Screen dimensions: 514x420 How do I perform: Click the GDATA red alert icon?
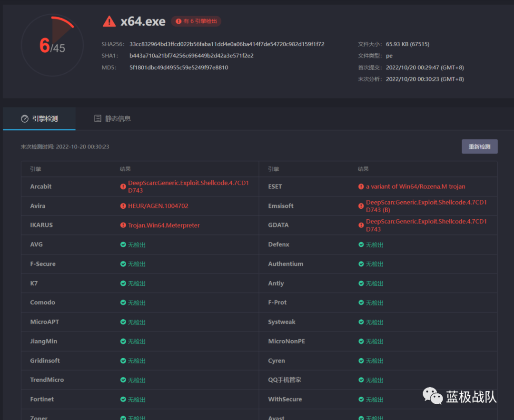pyautogui.click(x=361, y=225)
